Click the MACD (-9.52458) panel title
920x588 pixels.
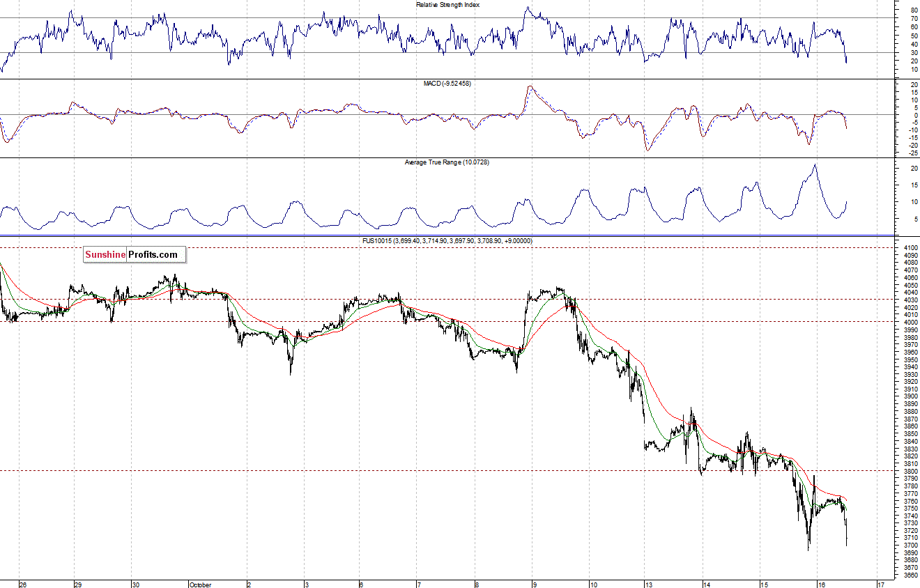(448, 84)
